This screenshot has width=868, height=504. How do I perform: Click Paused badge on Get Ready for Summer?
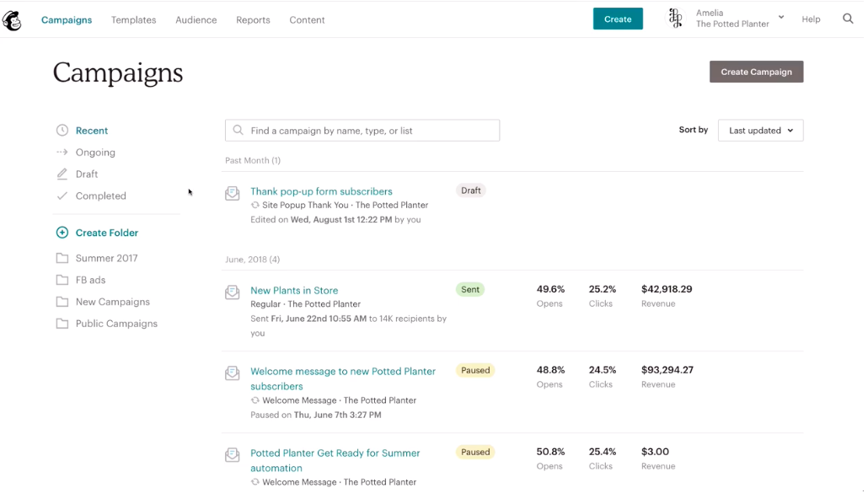click(475, 453)
